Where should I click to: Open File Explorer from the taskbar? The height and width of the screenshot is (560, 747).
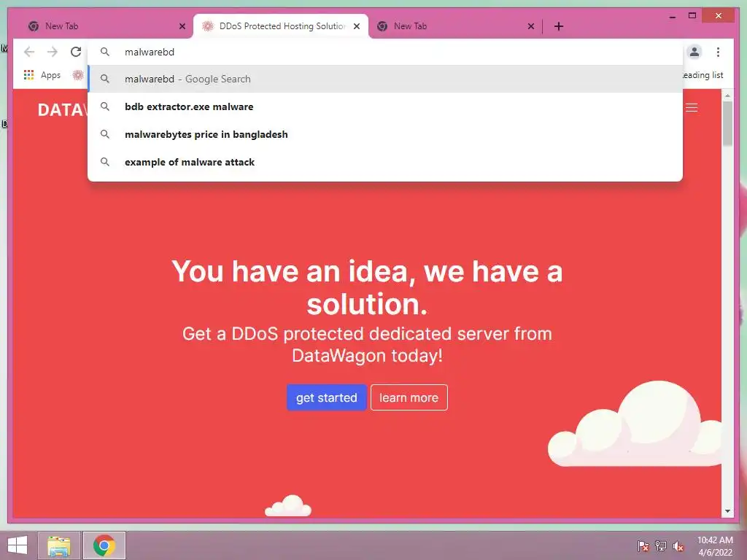pyautogui.click(x=59, y=545)
